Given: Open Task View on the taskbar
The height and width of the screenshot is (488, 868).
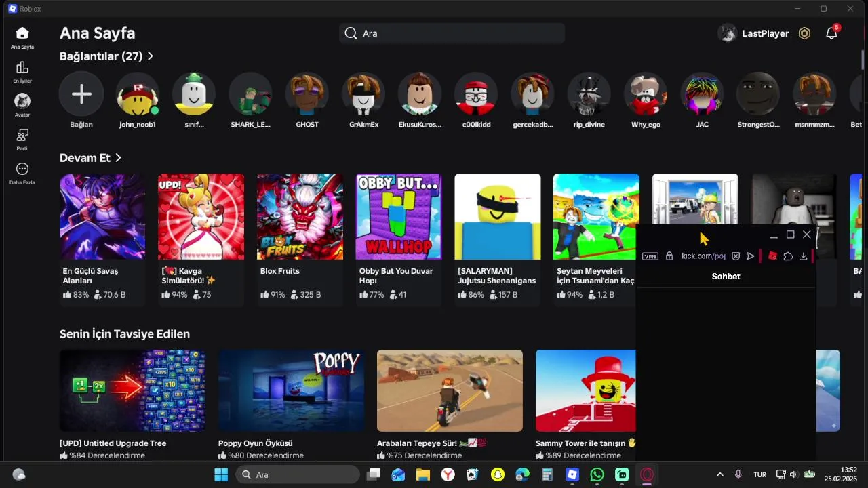Looking at the screenshot, I should click(374, 474).
